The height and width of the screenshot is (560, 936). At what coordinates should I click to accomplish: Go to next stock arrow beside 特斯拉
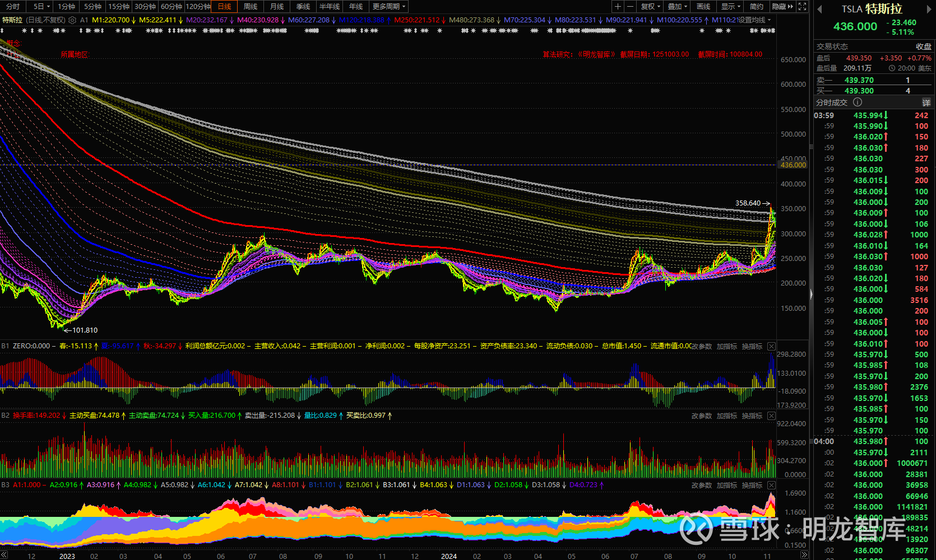(x=929, y=9)
